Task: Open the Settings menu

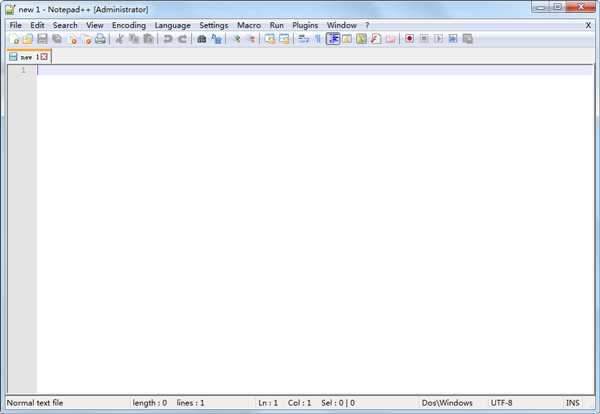Action: coord(214,25)
